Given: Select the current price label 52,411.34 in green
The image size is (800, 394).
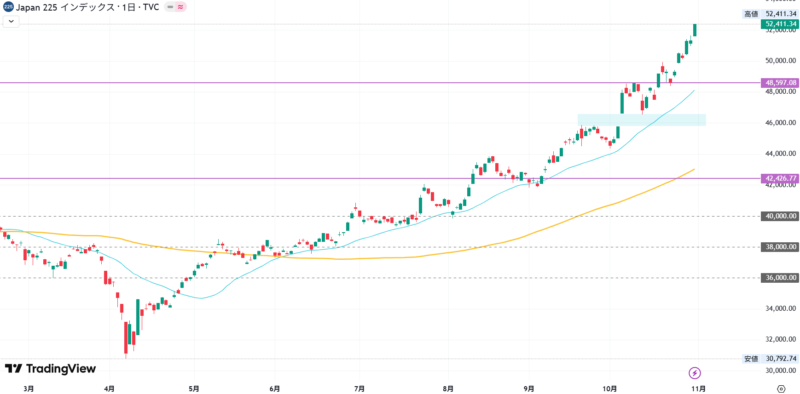Looking at the screenshot, I should 779,23.
